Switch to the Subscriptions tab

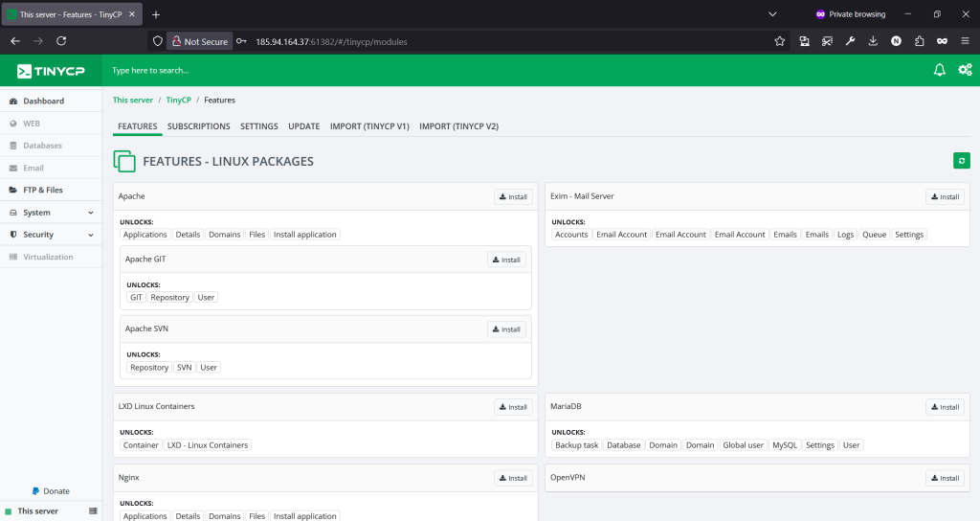199,126
